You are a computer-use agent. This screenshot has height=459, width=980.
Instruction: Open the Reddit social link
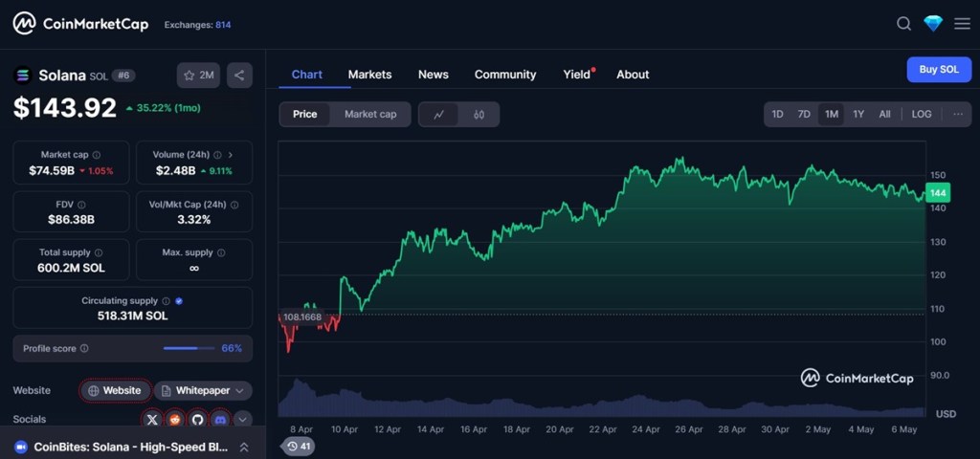pyautogui.click(x=174, y=420)
